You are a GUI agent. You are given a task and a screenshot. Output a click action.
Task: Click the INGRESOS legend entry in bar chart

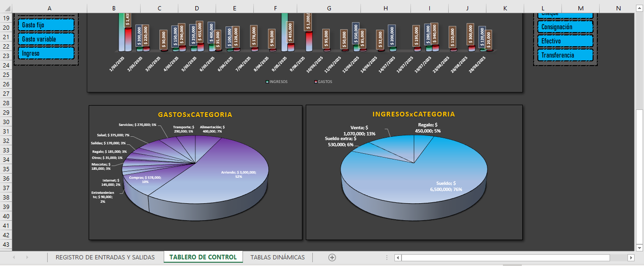click(277, 82)
